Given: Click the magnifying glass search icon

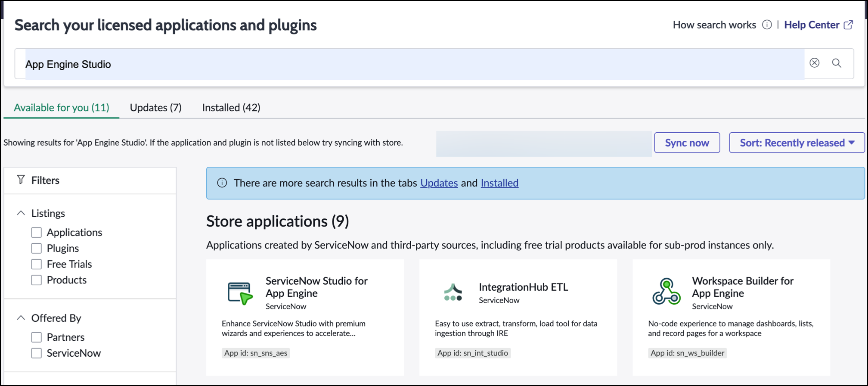Looking at the screenshot, I should tap(837, 63).
